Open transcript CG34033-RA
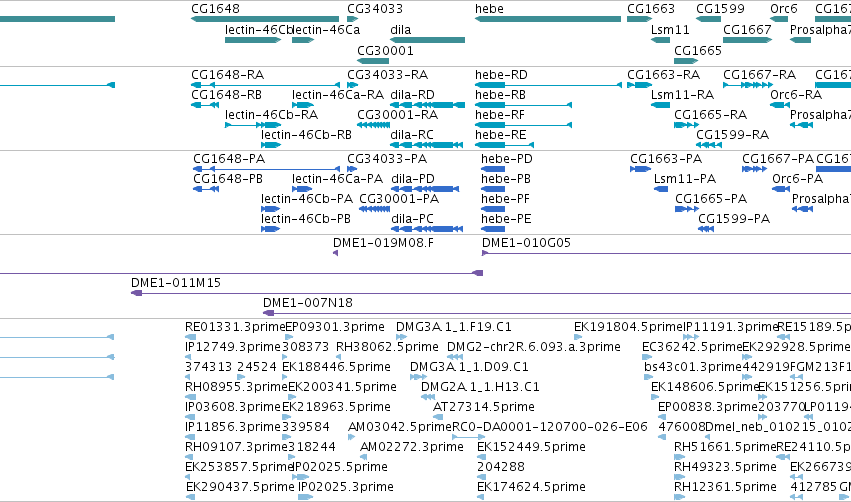Image resolution: width=851 pixels, height=502 pixels. point(387,75)
